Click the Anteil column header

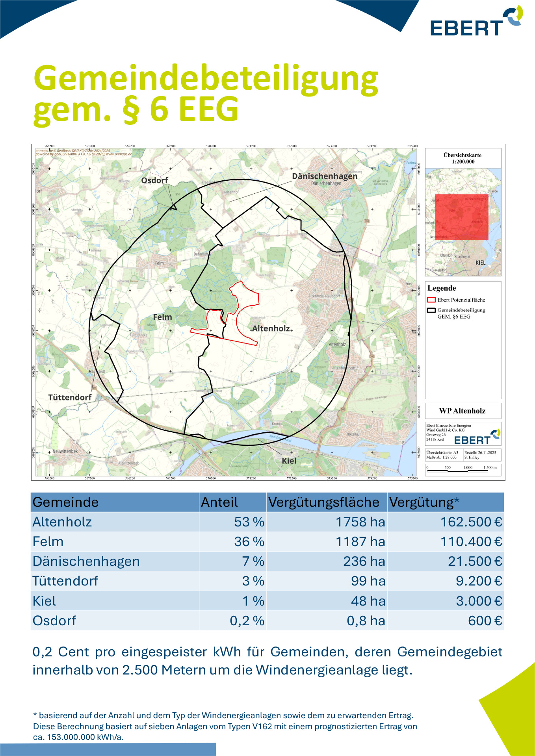[x=219, y=502]
